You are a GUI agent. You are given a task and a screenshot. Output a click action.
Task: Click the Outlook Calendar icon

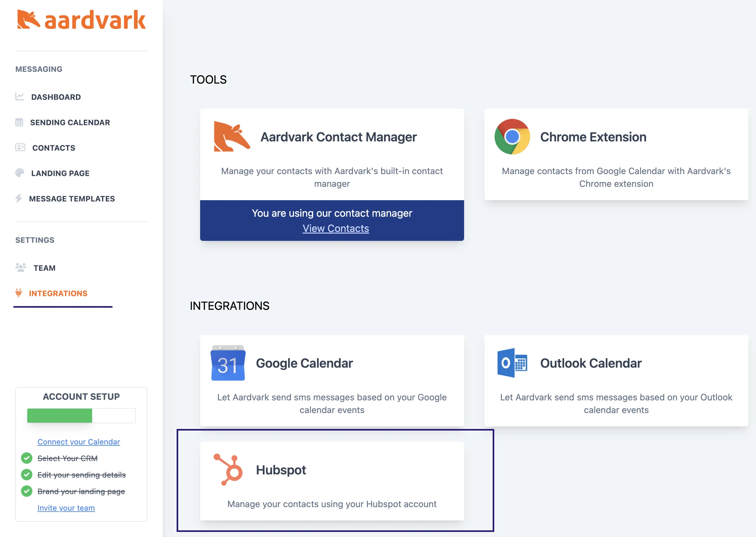pos(512,364)
